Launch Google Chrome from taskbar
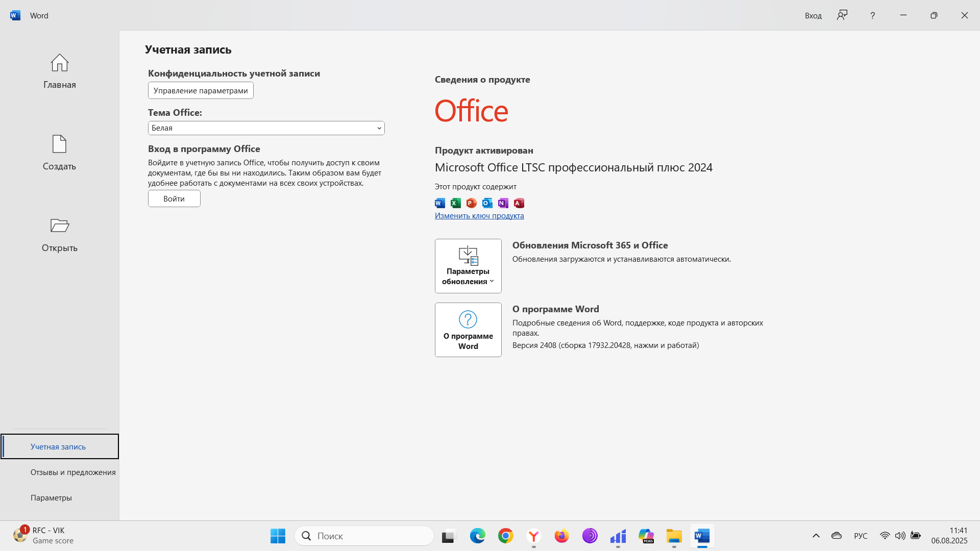980x551 pixels. 505,536
